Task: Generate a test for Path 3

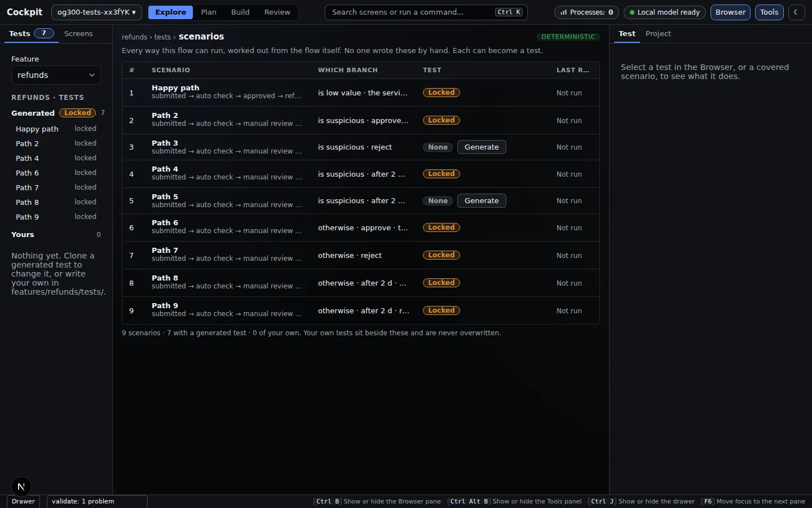Action: 482,147
